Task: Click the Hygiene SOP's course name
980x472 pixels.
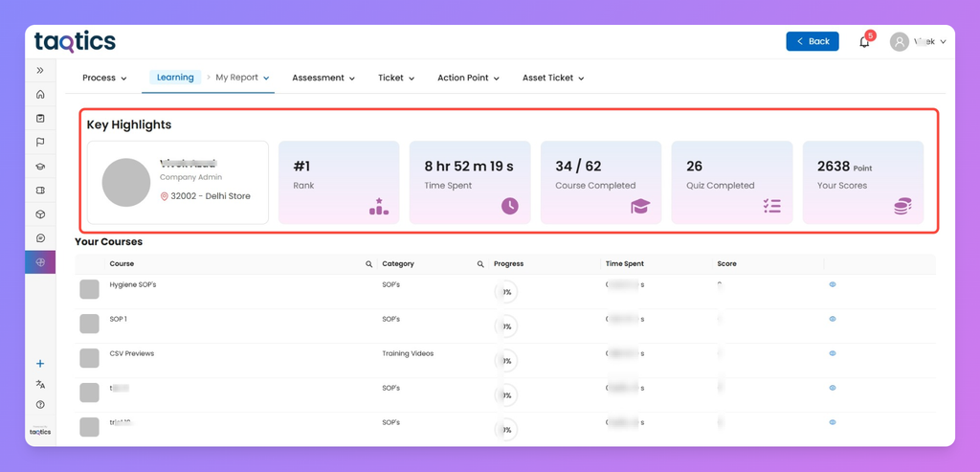Action: (x=132, y=284)
